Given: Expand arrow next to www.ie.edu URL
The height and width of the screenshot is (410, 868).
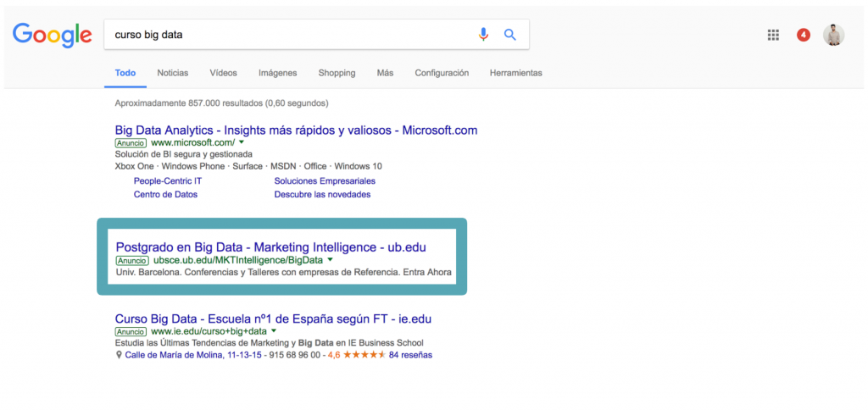Looking at the screenshot, I should click(x=274, y=331).
